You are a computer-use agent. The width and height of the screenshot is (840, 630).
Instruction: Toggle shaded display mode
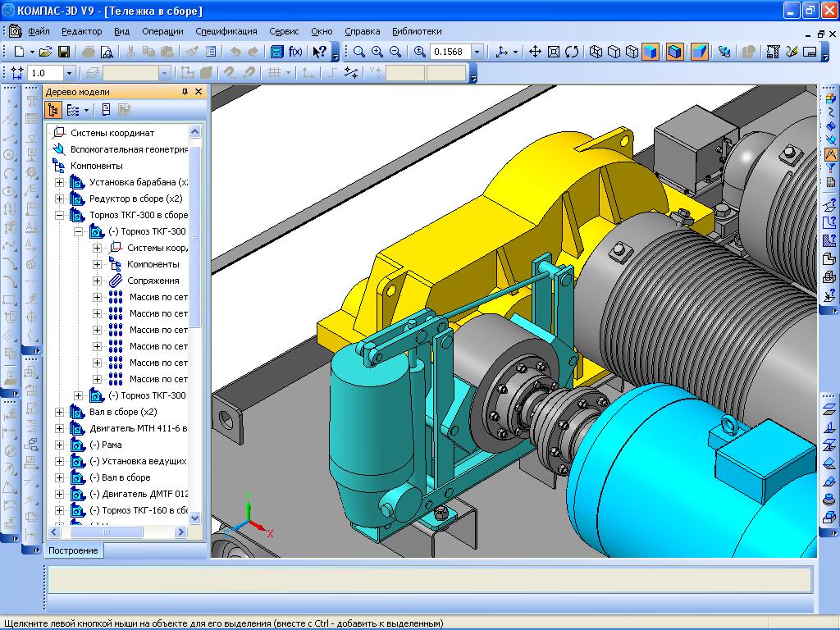pyautogui.click(x=649, y=52)
